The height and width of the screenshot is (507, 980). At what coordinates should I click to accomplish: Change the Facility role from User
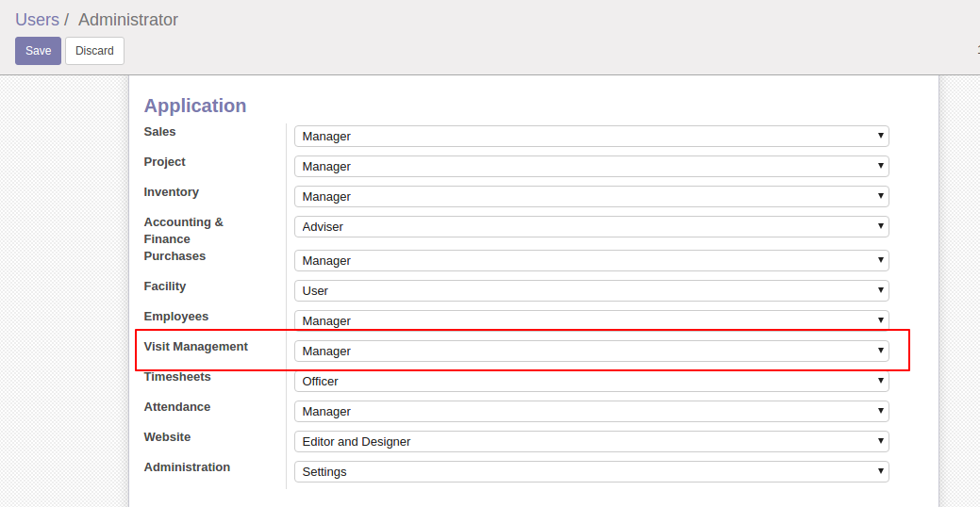(591, 290)
